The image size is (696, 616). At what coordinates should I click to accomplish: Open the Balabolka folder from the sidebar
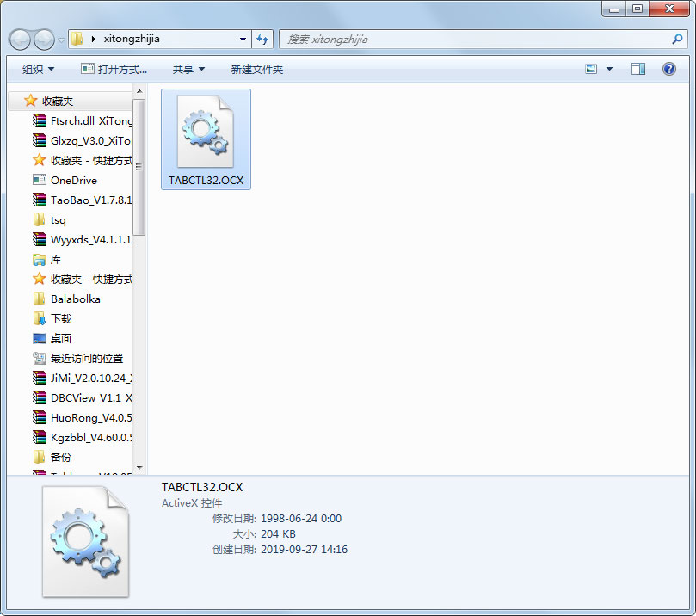point(69,299)
